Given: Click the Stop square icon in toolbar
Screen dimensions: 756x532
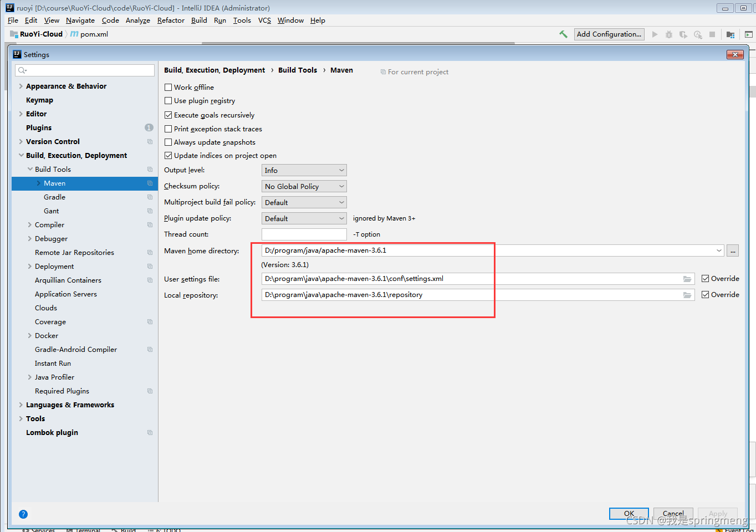Looking at the screenshot, I should click(x=712, y=34).
